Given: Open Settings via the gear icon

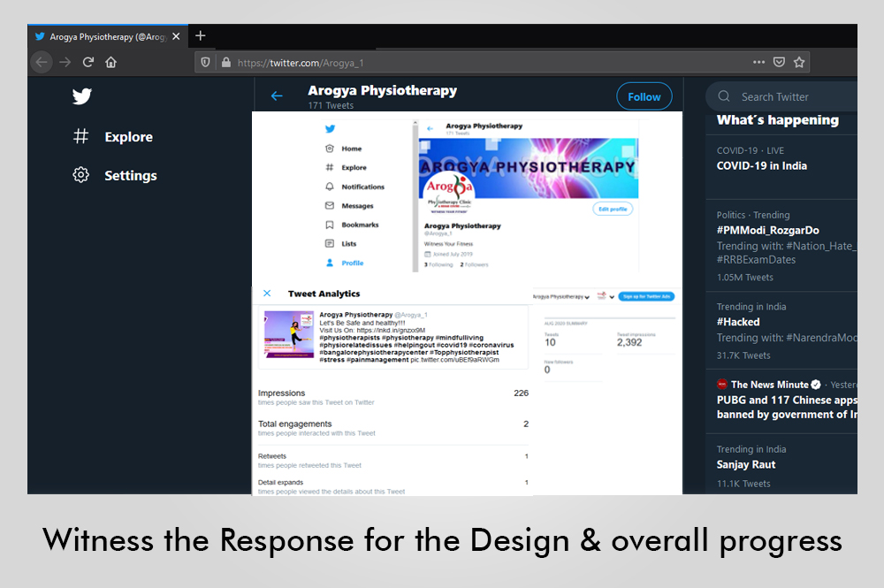Looking at the screenshot, I should (x=81, y=175).
